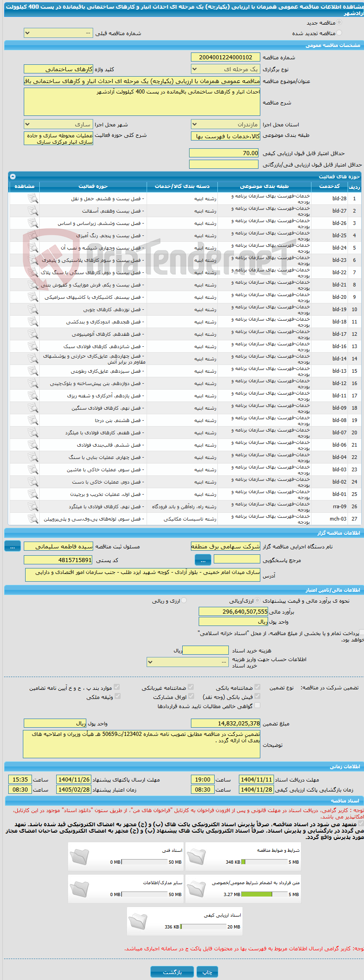Select the مناقصه تجدید شده radio button
Viewport: 364px width, 980px height.
coord(339,33)
